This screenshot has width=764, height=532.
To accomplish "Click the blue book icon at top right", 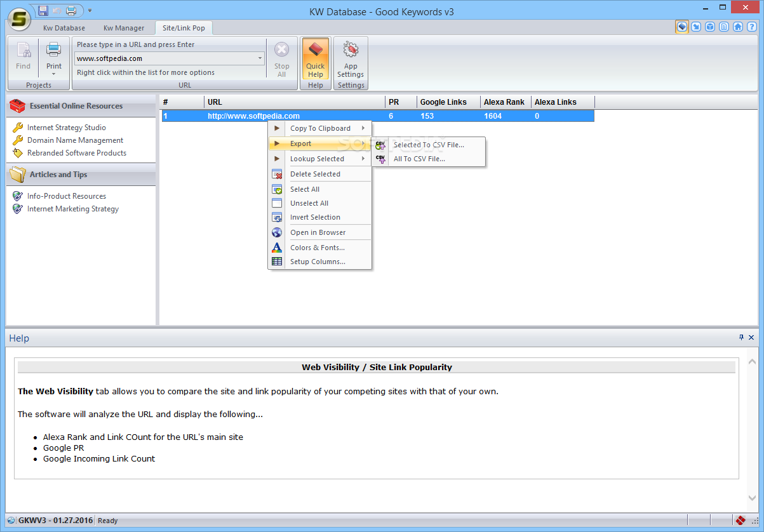I will 681,27.
